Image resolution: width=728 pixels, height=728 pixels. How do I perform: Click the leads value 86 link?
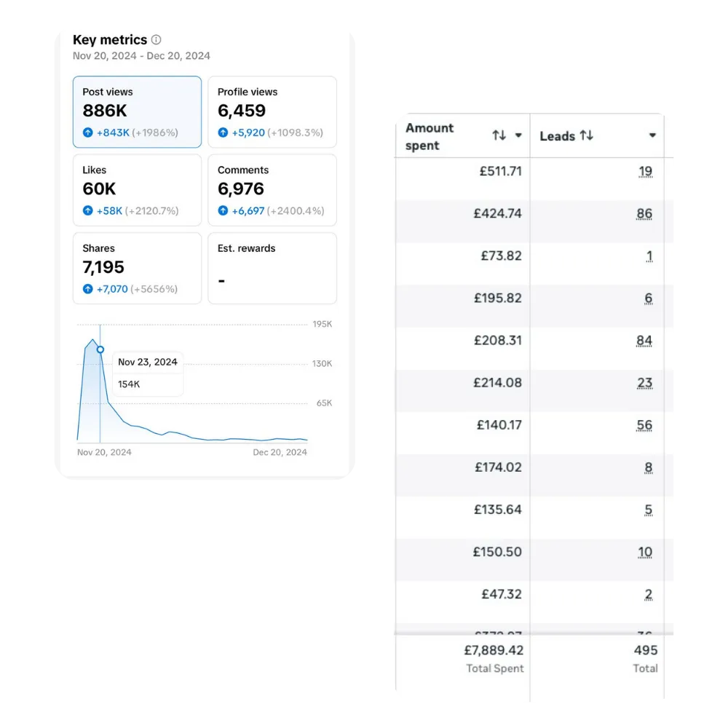click(x=644, y=214)
